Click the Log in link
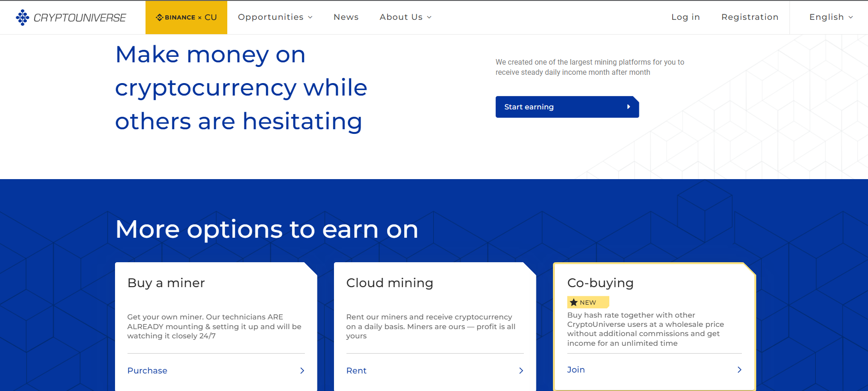Screen dimensions: 868x391 tap(686, 17)
